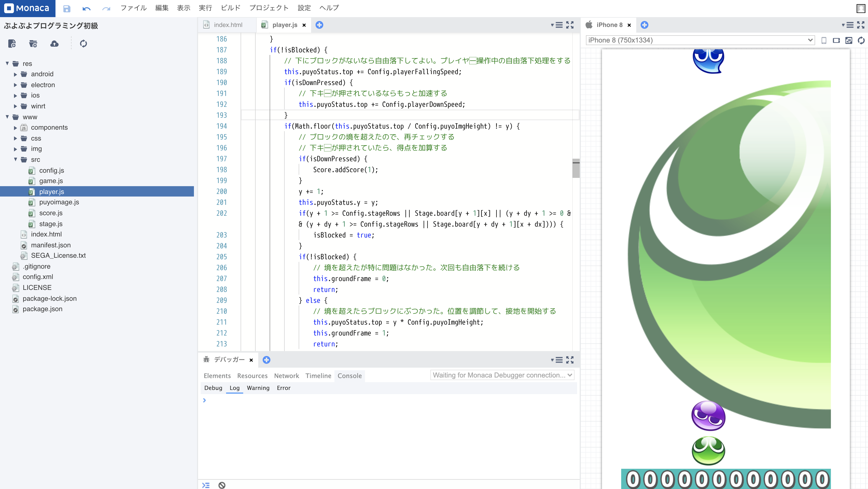Open the ビルド menu

[x=230, y=8]
